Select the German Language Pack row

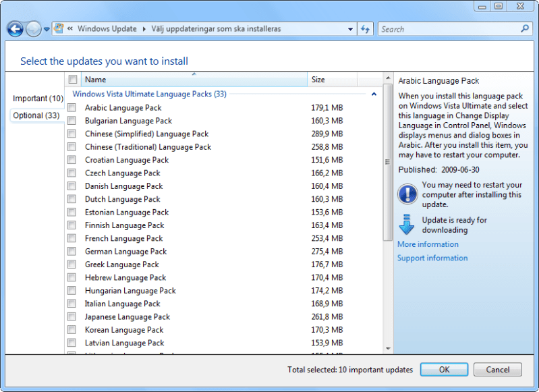(223, 252)
